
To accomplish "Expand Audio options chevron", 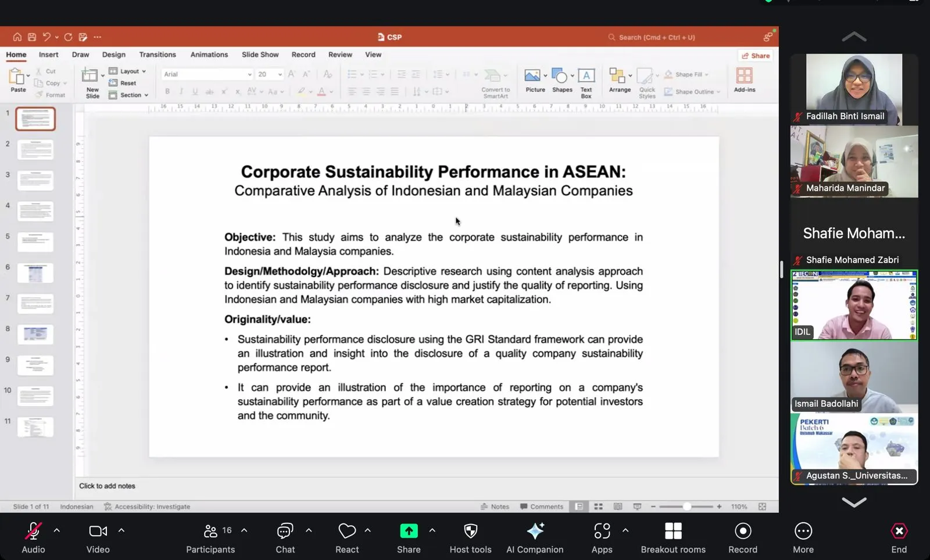I will click(57, 530).
